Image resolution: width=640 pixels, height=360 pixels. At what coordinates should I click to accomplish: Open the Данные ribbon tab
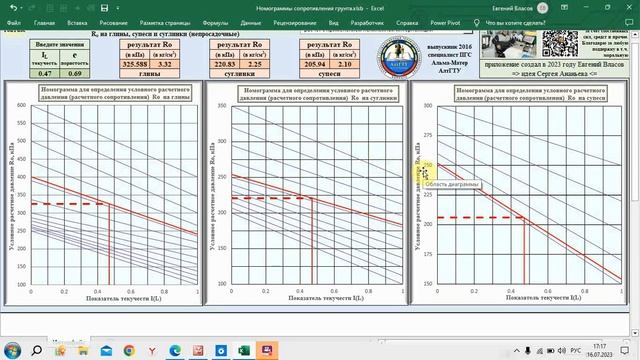pyautogui.click(x=251, y=23)
